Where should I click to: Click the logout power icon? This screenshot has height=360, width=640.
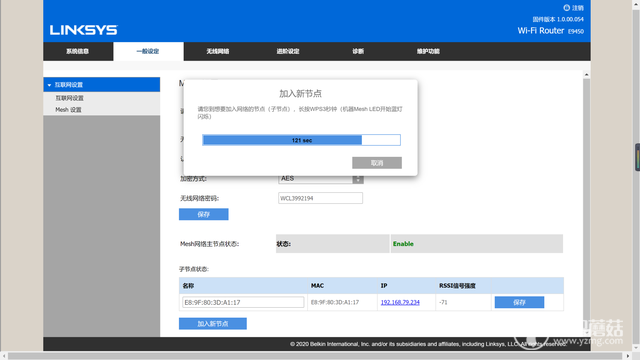(x=567, y=8)
